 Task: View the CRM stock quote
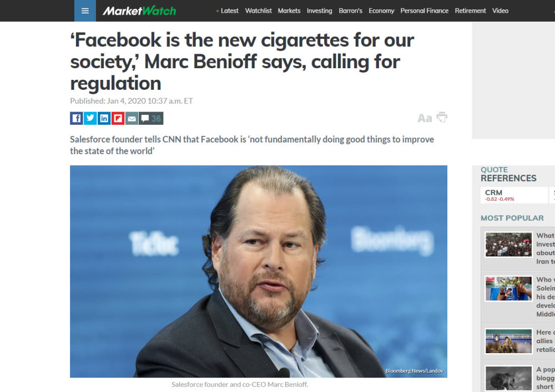pyautogui.click(x=514, y=195)
